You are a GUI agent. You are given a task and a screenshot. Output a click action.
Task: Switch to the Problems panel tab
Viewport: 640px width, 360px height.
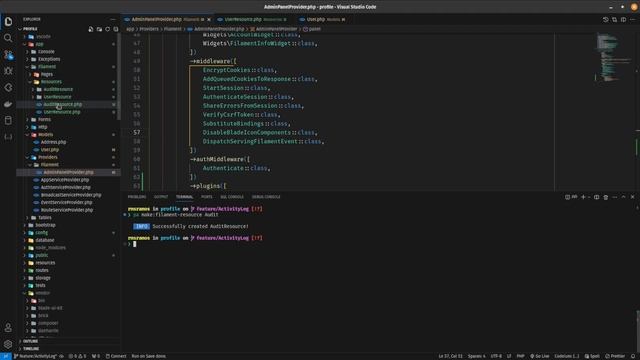click(x=137, y=197)
